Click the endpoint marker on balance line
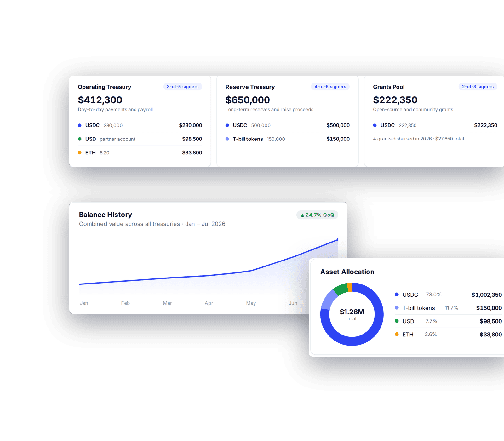The image size is (504, 441). (x=338, y=239)
